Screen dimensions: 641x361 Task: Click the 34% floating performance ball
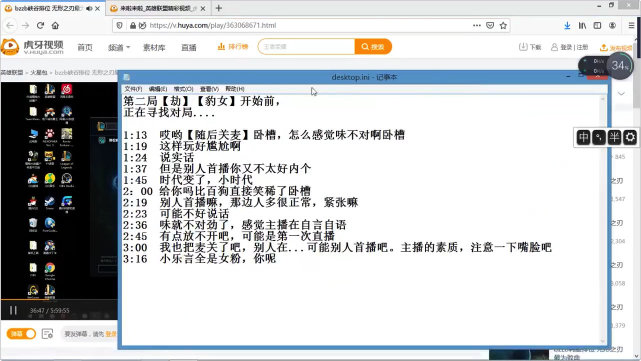620,65
